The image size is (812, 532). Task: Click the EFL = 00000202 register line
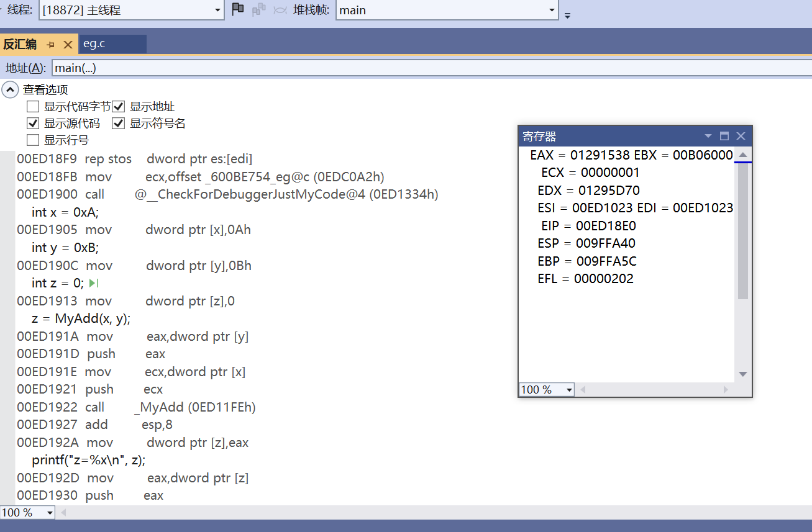[x=586, y=279]
